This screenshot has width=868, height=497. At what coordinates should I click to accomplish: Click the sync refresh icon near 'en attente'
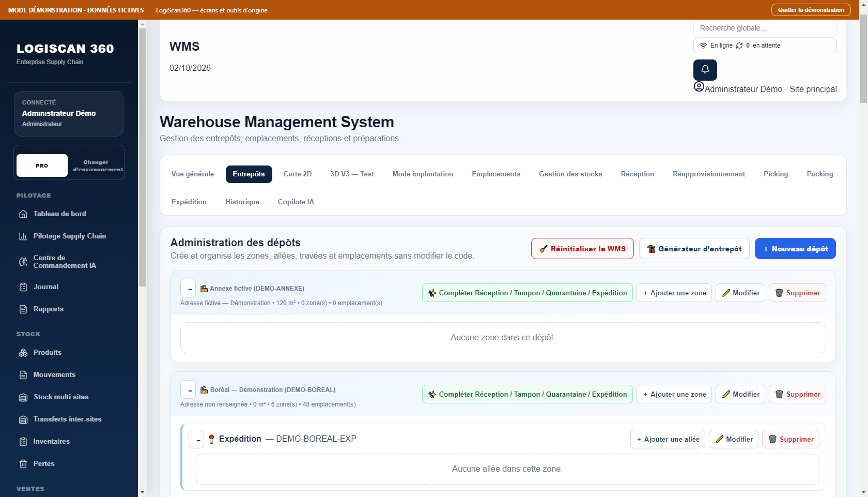739,46
